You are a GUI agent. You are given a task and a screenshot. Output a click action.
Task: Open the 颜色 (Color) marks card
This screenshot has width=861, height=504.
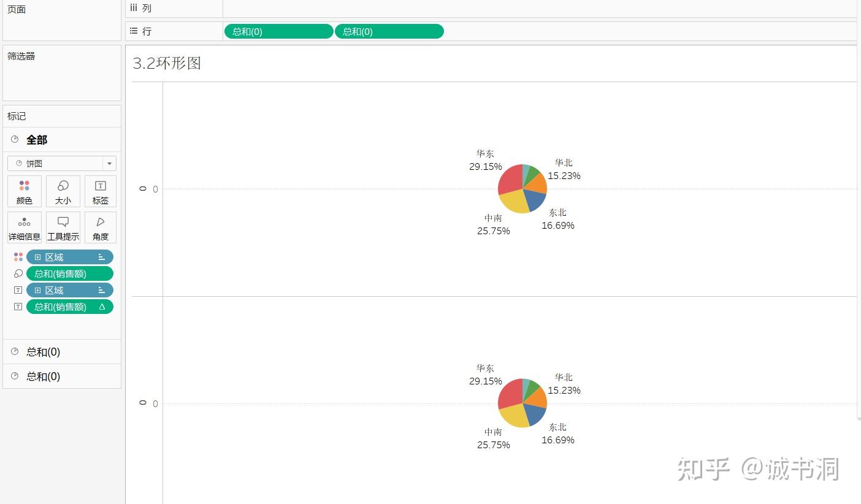tap(25, 191)
